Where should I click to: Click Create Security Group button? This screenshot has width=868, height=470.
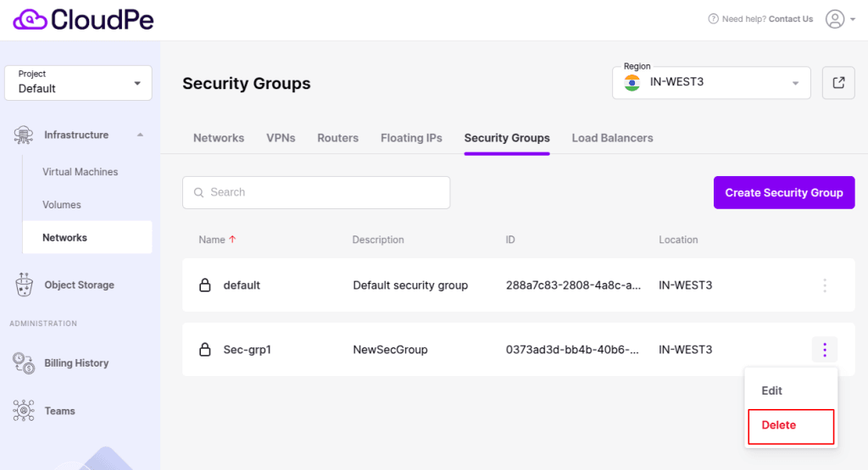pyautogui.click(x=784, y=192)
